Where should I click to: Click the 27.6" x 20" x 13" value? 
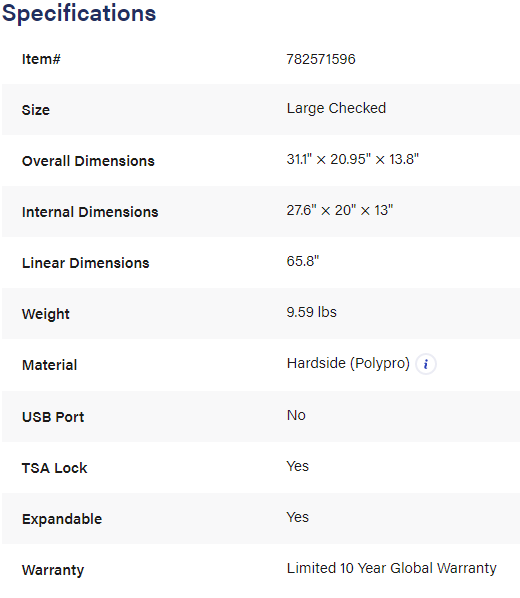click(340, 210)
